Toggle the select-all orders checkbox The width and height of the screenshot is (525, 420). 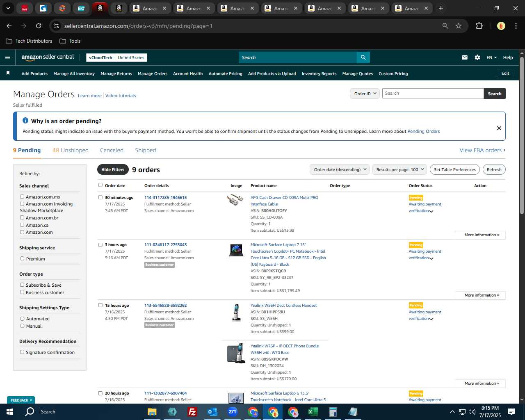click(x=100, y=185)
